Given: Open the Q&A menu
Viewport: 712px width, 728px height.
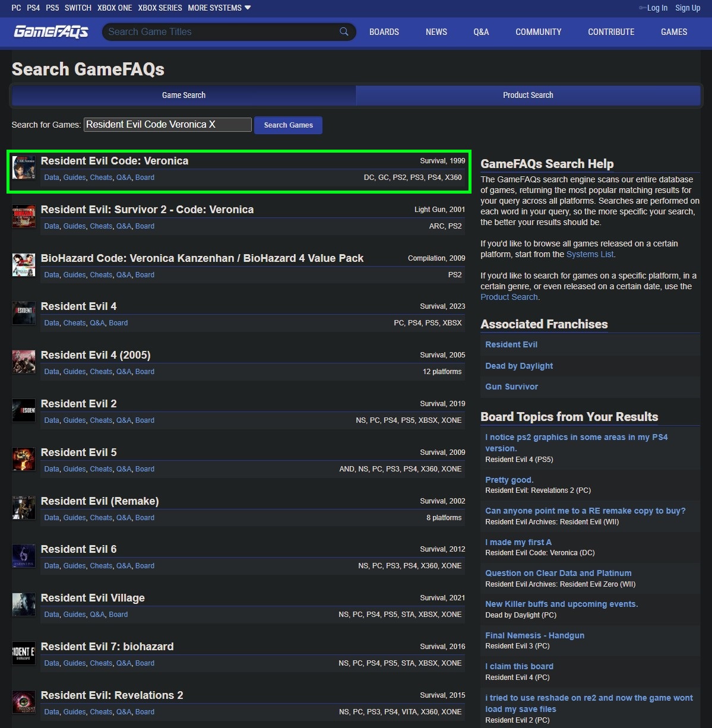Looking at the screenshot, I should (481, 32).
